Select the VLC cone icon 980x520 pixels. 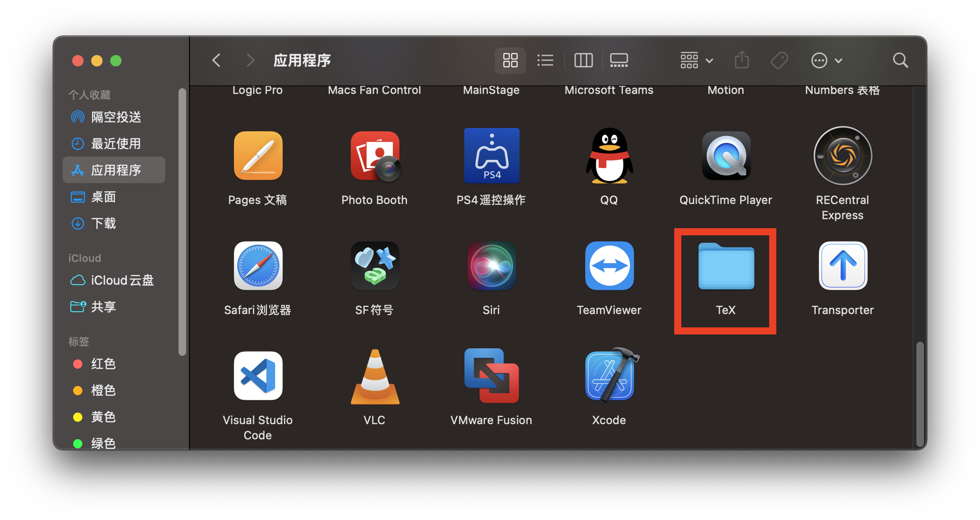click(375, 377)
